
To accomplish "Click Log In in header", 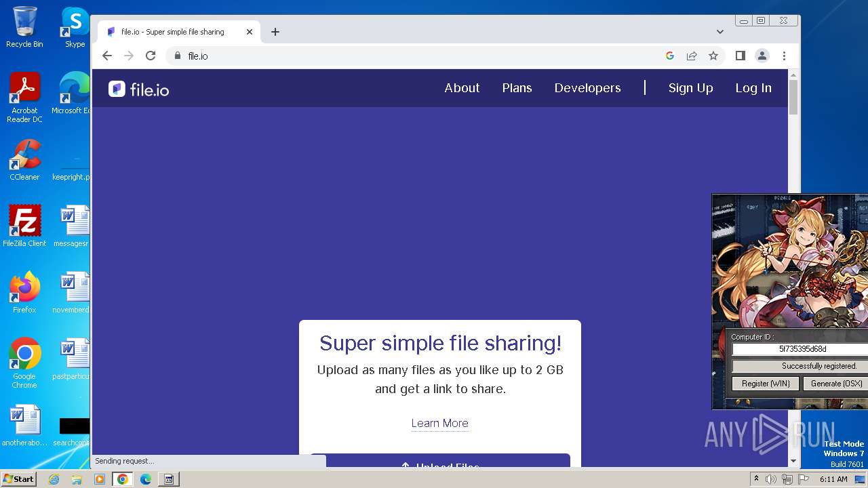I will coord(753,88).
